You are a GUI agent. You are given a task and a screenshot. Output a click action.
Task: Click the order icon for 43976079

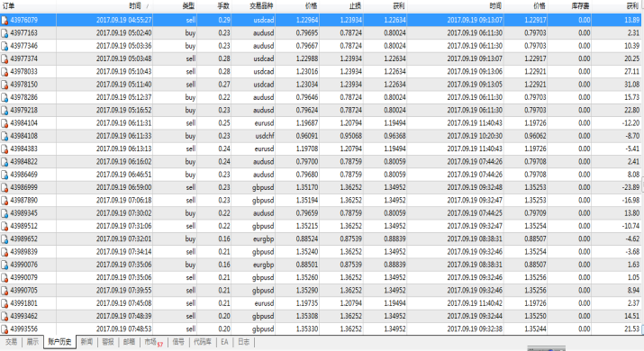coord(5,20)
